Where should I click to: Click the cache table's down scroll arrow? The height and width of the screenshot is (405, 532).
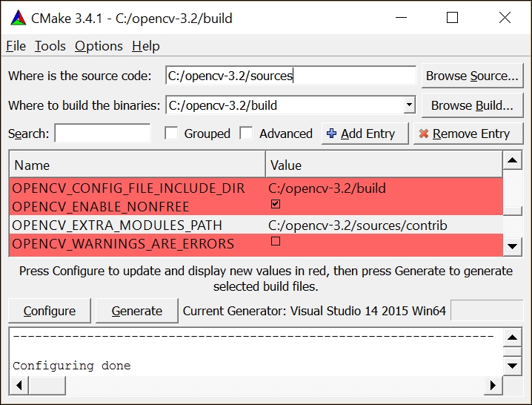pos(512,246)
